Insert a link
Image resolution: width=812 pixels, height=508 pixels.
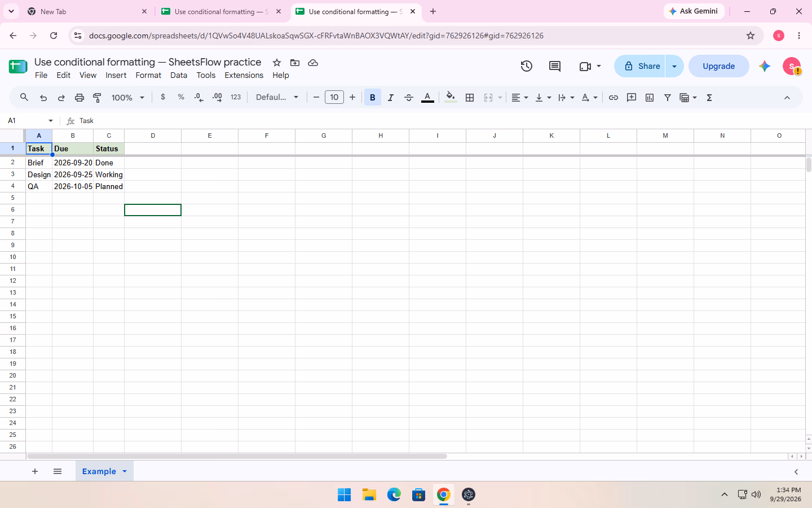[614, 98]
